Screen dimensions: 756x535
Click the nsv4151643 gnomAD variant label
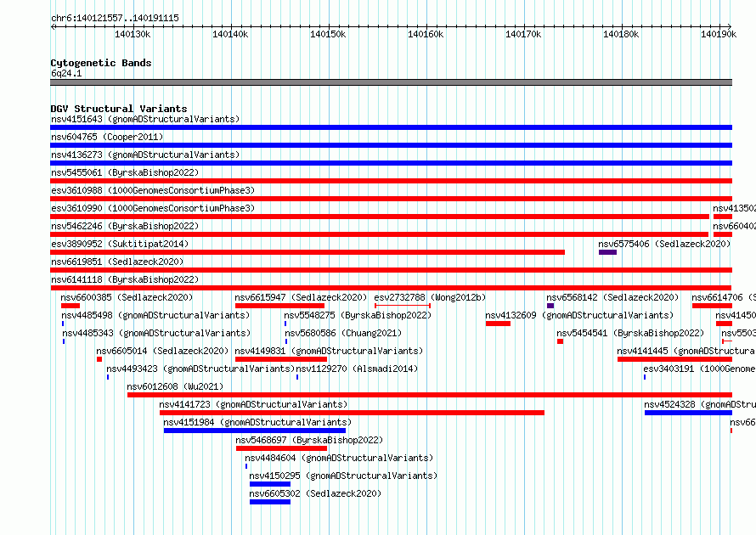(145, 119)
